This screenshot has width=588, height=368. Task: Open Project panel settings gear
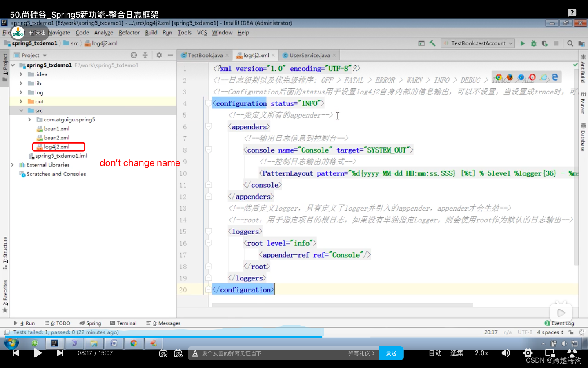159,55
